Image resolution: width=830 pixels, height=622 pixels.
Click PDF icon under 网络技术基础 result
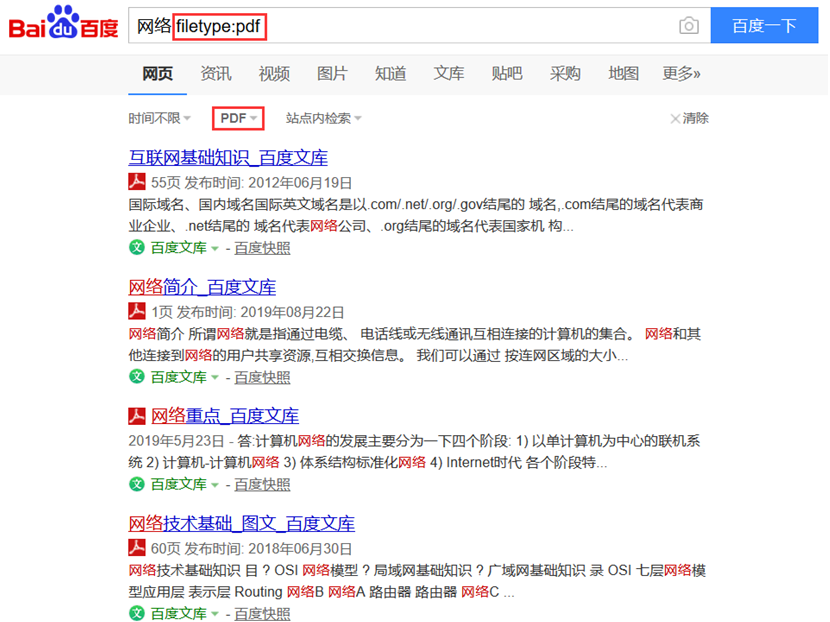tap(137, 547)
